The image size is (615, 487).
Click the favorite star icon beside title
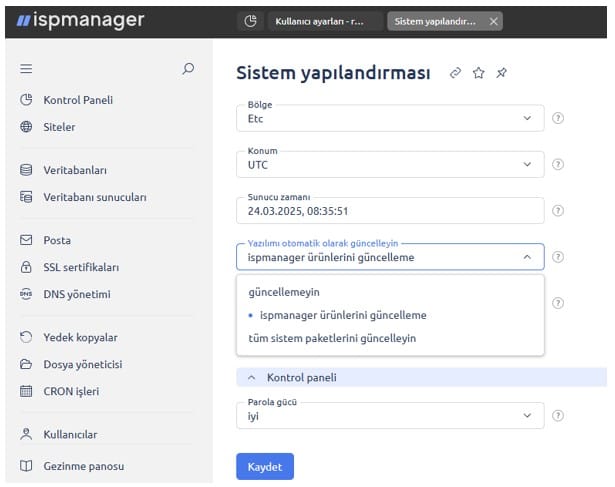pos(478,74)
